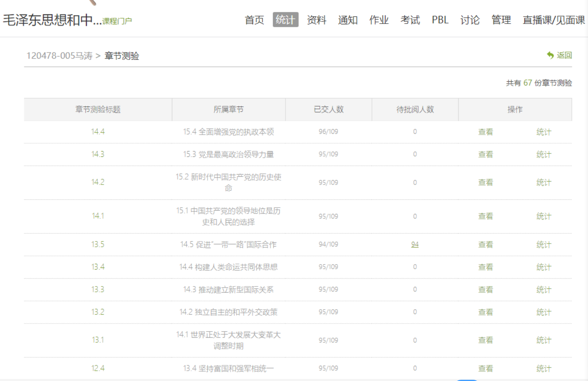Open the 94 pending review count link

[415, 244]
